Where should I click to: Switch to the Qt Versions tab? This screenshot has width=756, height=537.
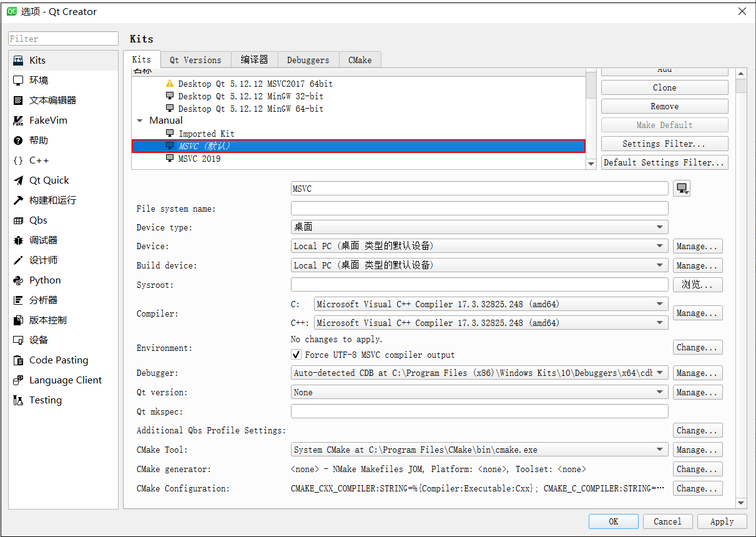(x=195, y=60)
